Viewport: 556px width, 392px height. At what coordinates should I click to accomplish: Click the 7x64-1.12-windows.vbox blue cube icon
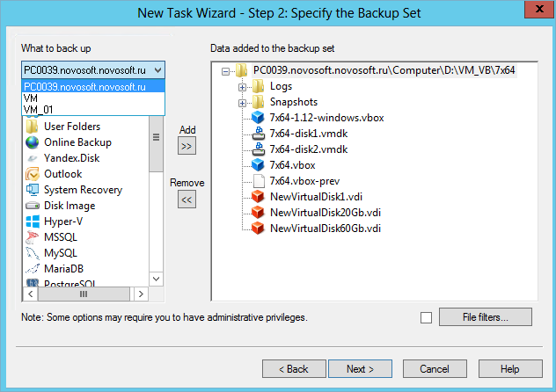pyautogui.click(x=258, y=118)
